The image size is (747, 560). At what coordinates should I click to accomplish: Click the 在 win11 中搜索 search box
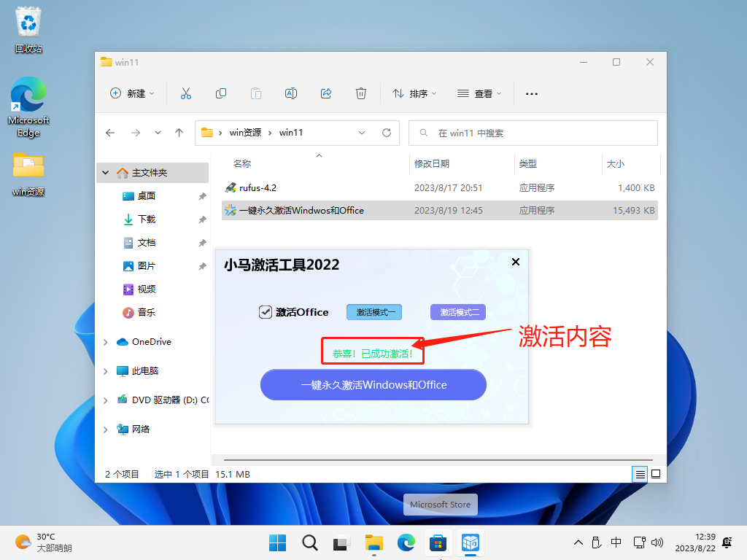click(x=533, y=133)
